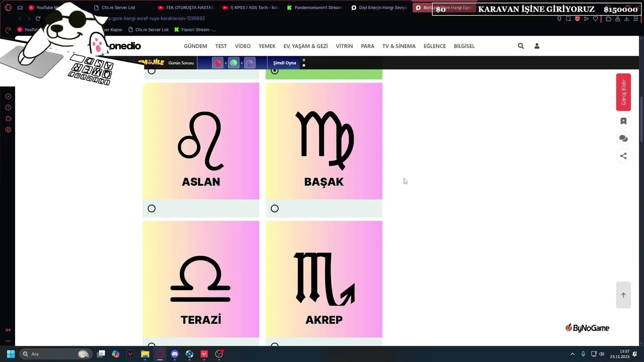Image resolution: width=644 pixels, height=362 pixels.
Task: Go back with the browser back arrow
Action: (x=20, y=19)
